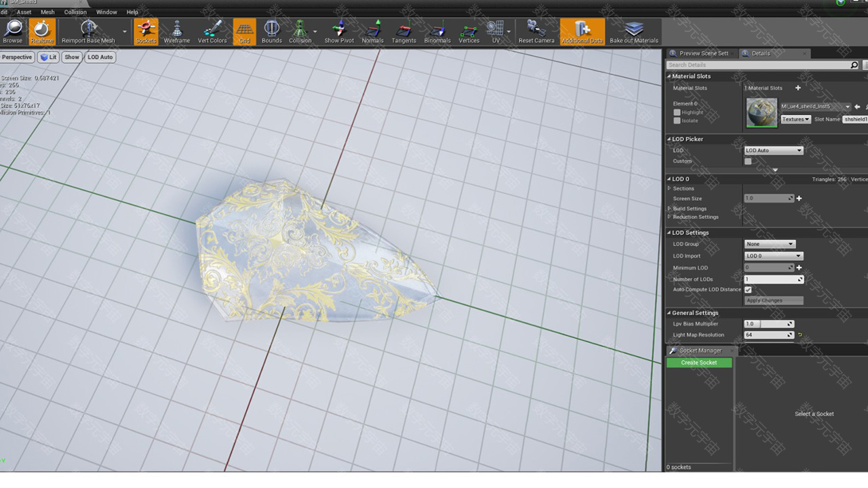This screenshot has height=488, width=868.
Task: Toggle Collision display icon
Action: coord(300,31)
